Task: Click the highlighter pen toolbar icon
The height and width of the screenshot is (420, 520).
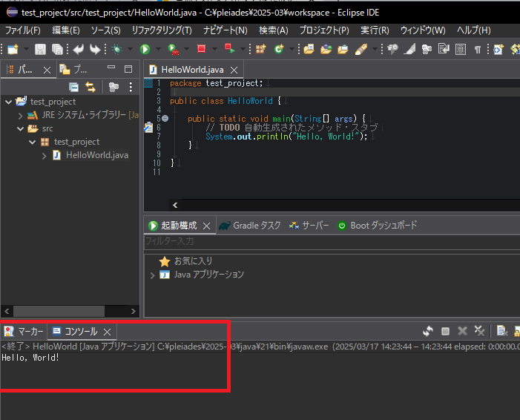Action: [361, 50]
